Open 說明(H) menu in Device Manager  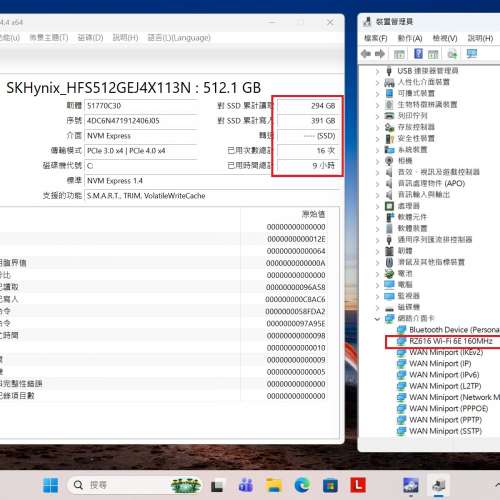click(x=480, y=38)
